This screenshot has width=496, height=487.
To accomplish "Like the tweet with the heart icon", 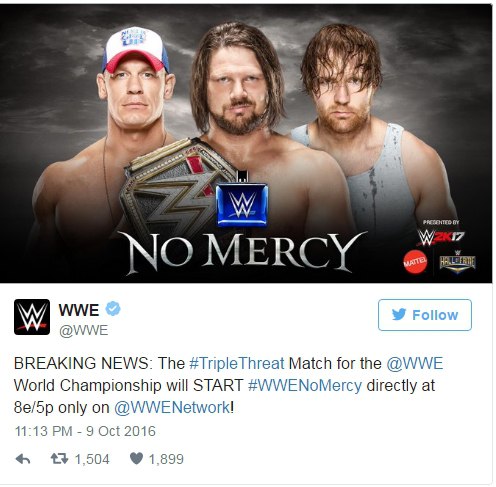I will coord(136,459).
